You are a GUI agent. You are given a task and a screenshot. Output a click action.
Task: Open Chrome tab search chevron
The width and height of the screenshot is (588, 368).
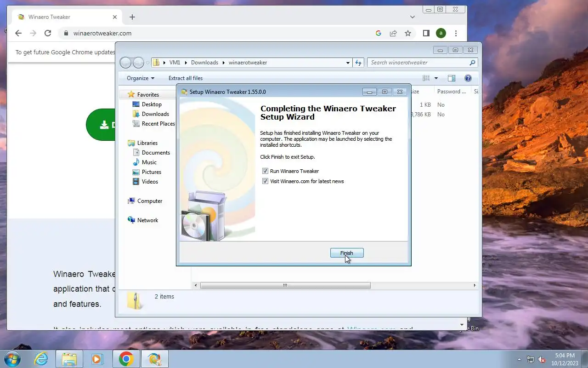tap(413, 17)
